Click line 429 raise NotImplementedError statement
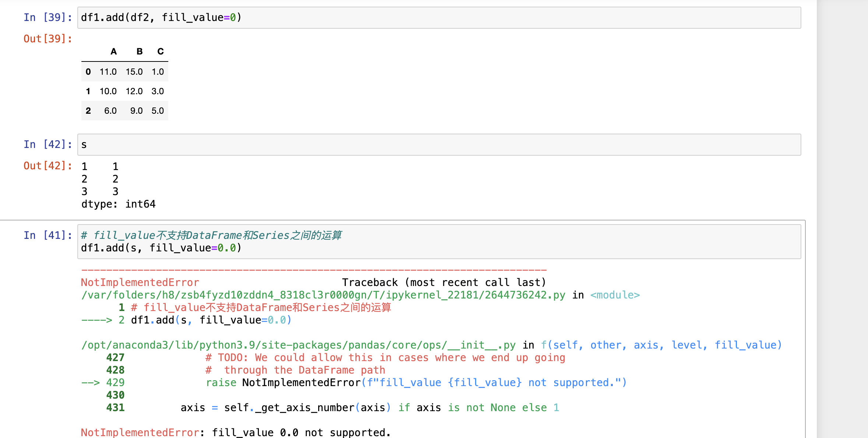868x438 pixels. click(x=416, y=382)
